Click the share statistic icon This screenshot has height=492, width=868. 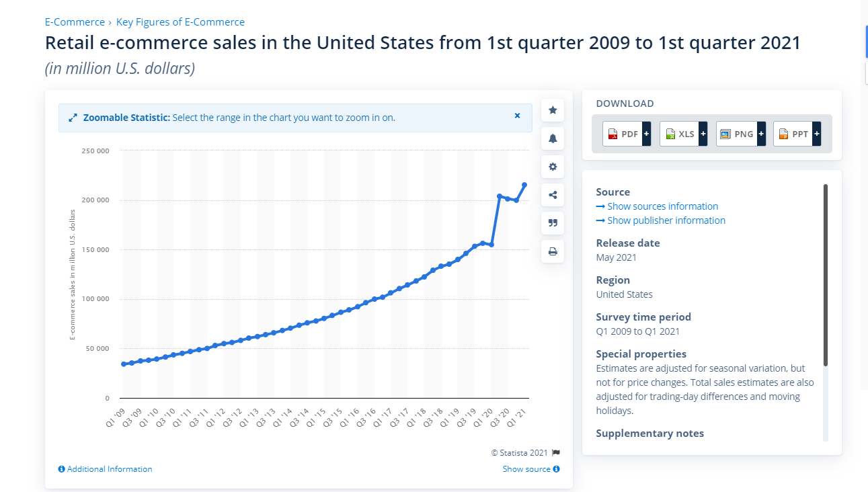click(x=553, y=195)
